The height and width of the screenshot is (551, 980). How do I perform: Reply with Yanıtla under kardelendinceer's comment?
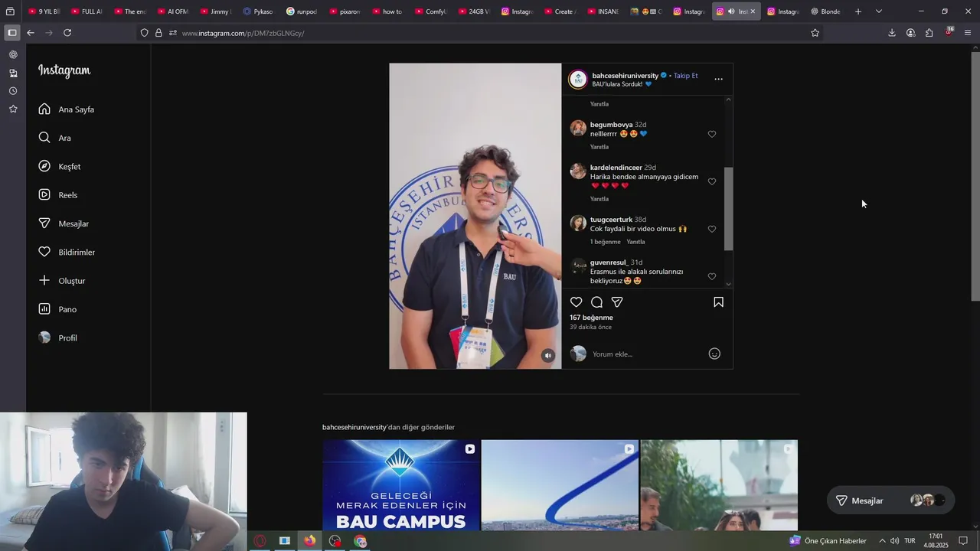point(599,199)
